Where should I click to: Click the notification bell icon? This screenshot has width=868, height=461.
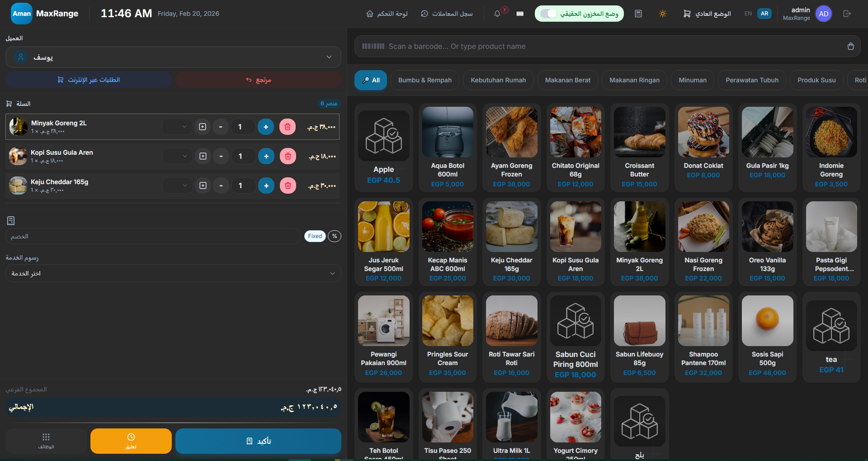tap(497, 14)
